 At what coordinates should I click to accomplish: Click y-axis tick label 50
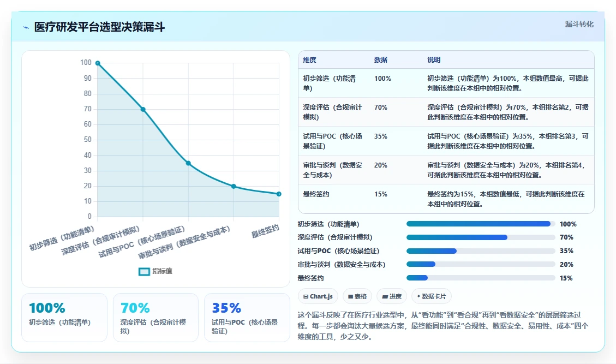click(x=88, y=140)
